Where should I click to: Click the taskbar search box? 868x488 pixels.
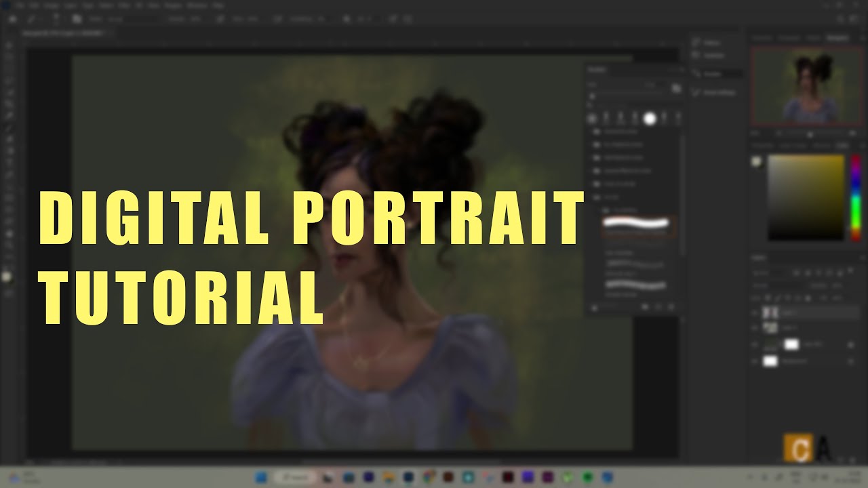click(296, 477)
